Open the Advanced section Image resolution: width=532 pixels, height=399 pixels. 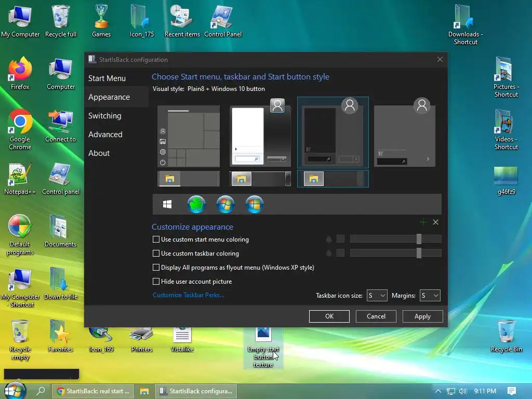tap(105, 135)
